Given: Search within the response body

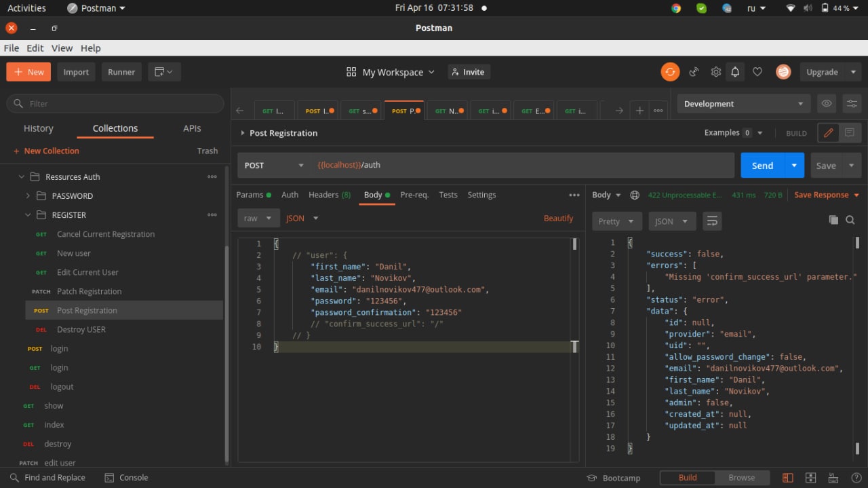Looking at the screenshot, I should (x=850, y=220).
